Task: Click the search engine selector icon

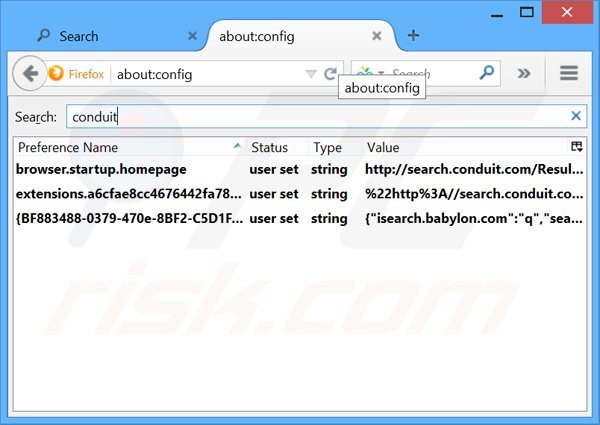Action: pyautogui.click(x=368, y=73)
